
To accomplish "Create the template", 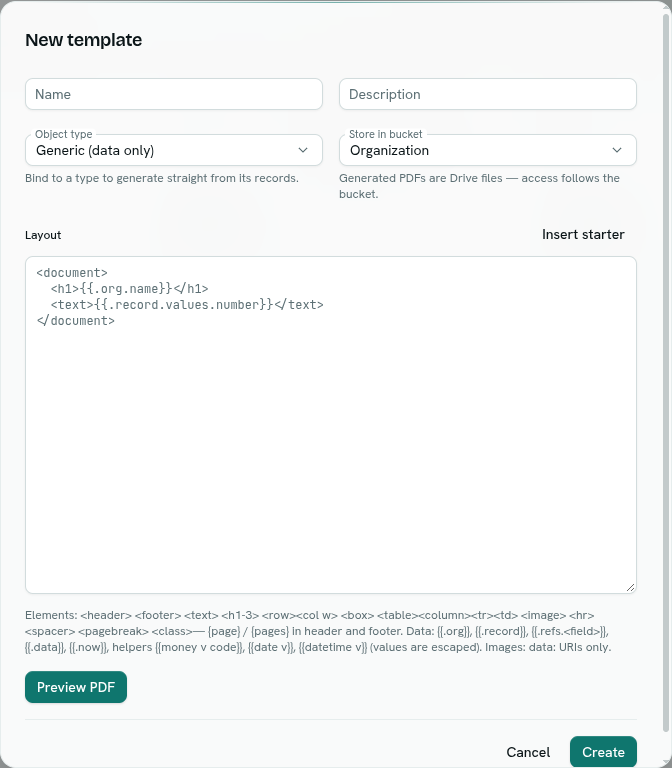I will click(x=603, y=752).
